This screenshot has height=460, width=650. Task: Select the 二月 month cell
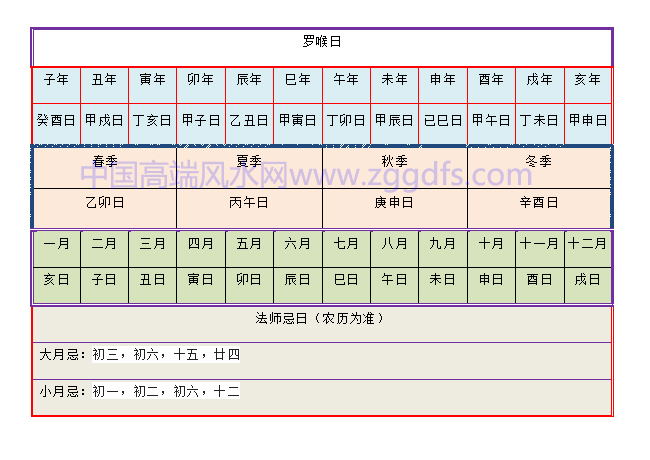tap(104, 249)
